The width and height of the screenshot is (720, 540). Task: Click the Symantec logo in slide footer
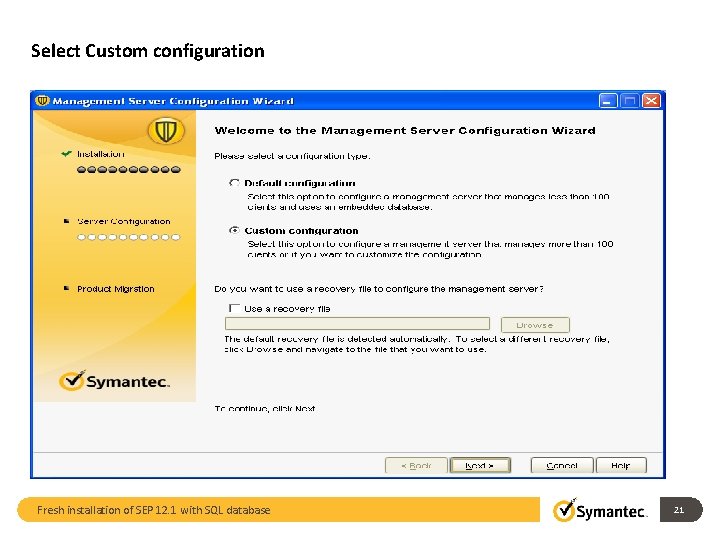click(x=600, y=511)
